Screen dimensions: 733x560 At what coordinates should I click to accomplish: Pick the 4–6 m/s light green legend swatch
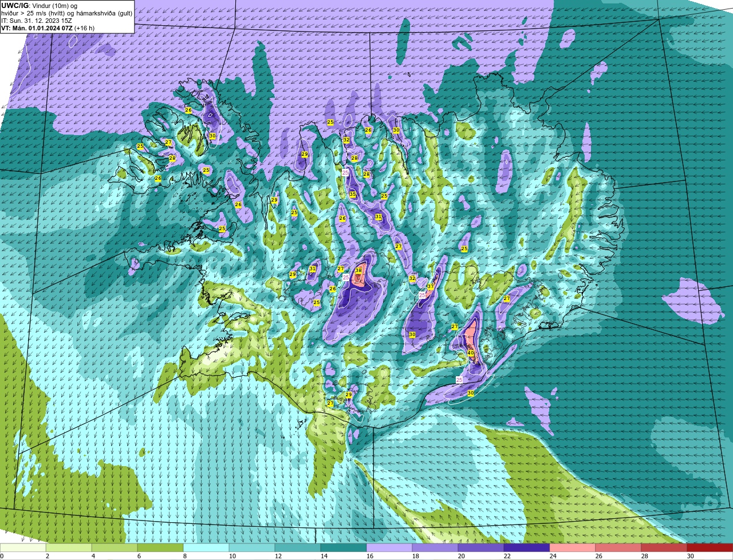pyautogui.click(x=115, y=547)
